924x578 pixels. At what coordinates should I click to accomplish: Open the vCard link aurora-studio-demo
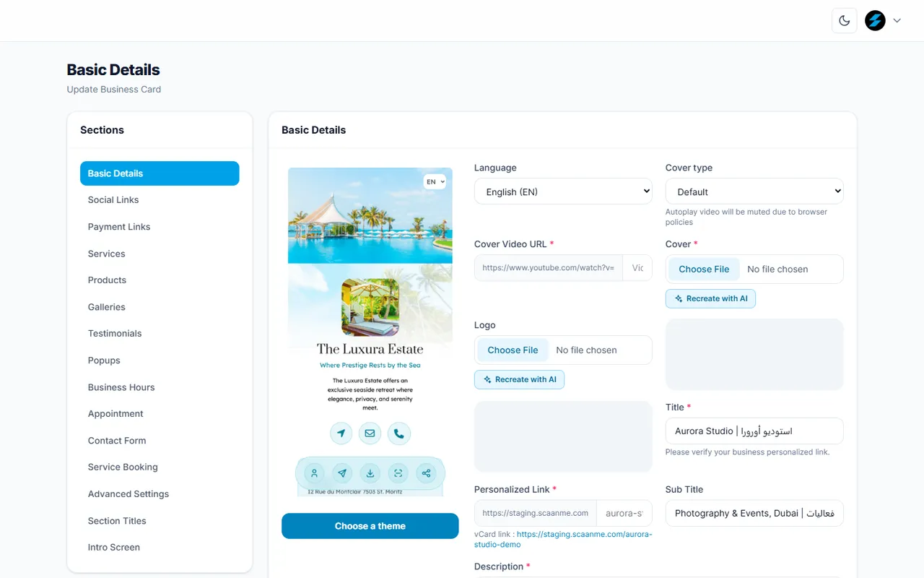564,539
